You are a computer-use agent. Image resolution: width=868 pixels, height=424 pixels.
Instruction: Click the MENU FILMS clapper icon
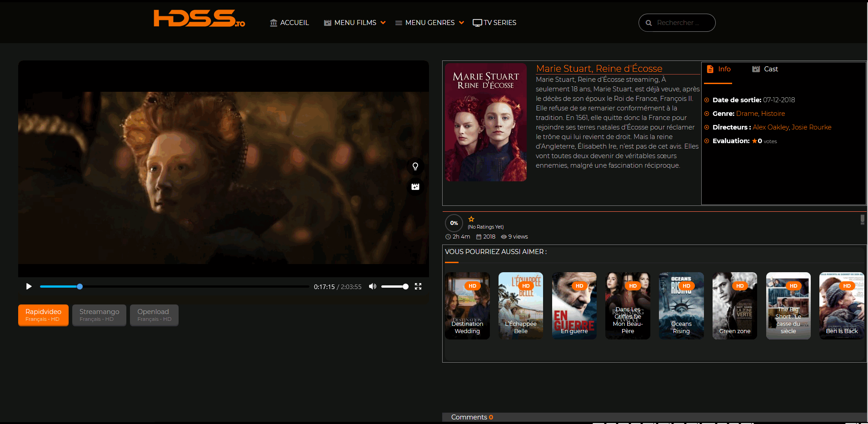327,23
